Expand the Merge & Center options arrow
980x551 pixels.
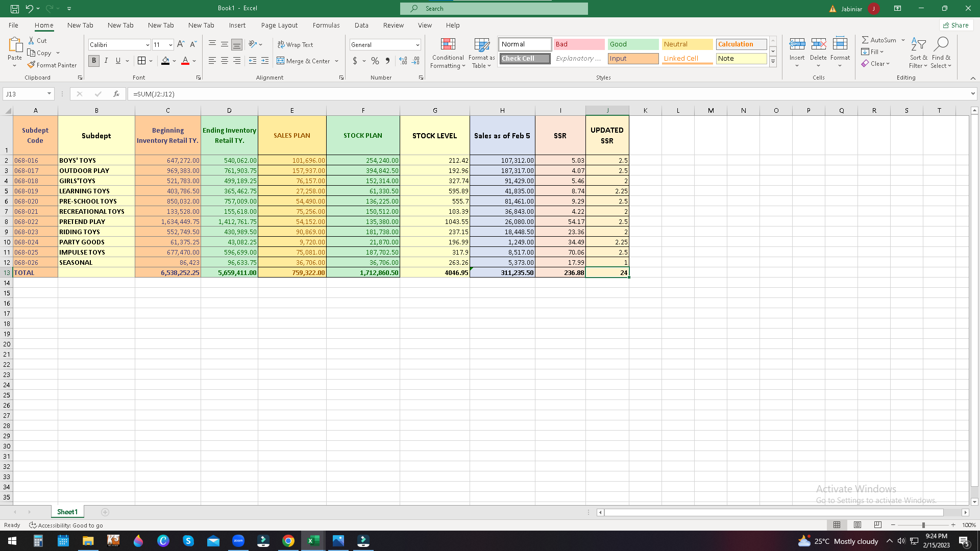coord(337,61)
